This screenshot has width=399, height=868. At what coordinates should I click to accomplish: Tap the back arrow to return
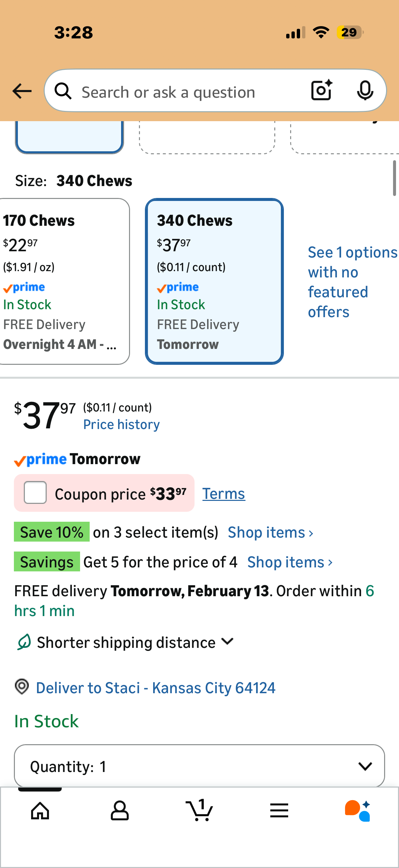pos(21,91)
